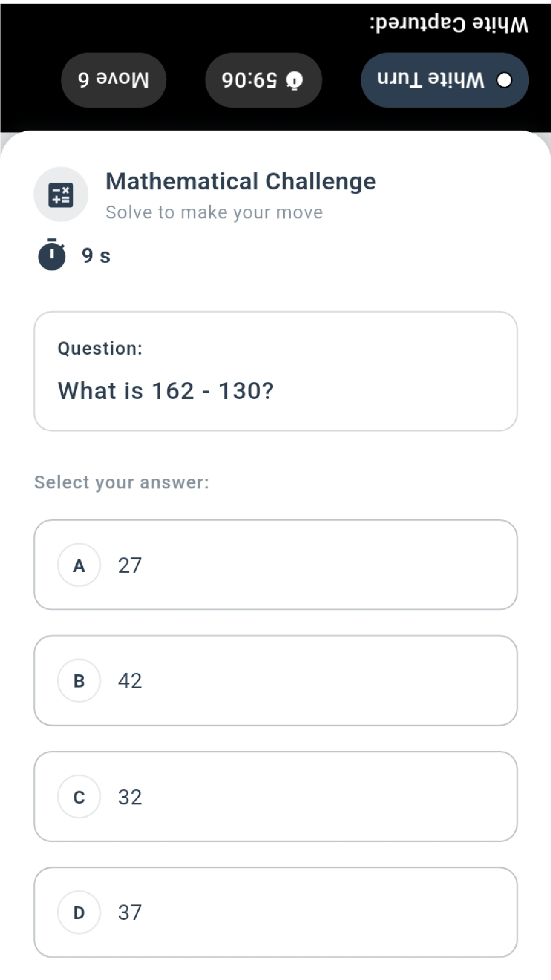Choose answer D showing 37
551x980 pixels.
coord(275,912)
